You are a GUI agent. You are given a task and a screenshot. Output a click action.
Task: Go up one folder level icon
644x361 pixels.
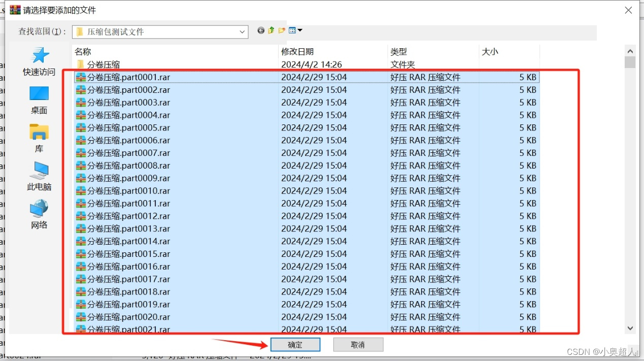pos(271,30)
